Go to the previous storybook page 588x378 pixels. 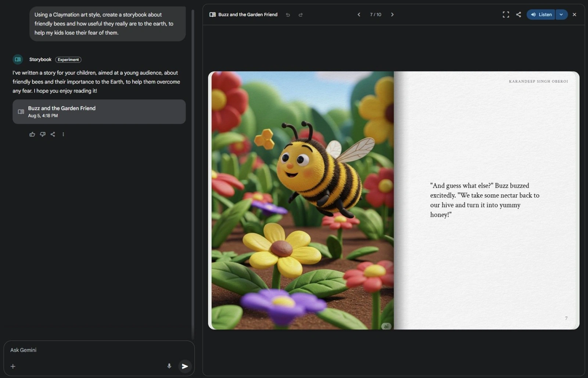pyautogui.click(x=359, y=15)
